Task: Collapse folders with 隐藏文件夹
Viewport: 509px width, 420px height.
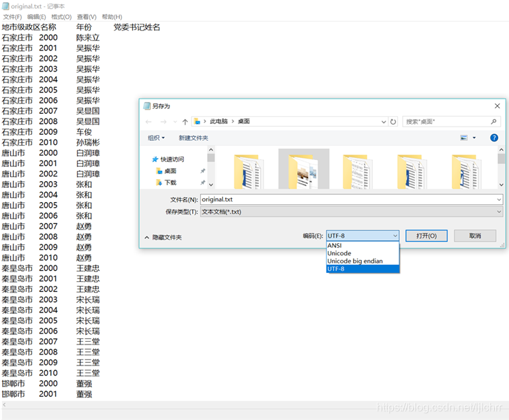Action: (x=163, y=238)
